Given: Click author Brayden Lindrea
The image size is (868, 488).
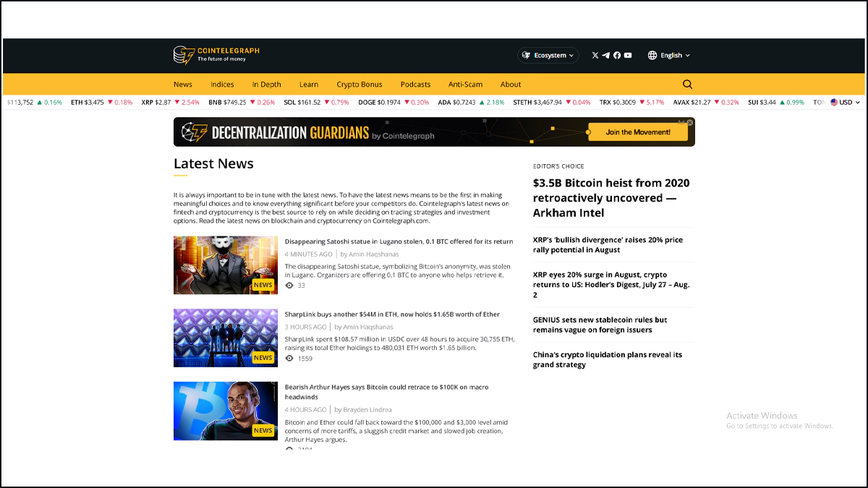Looking at the screenshot, I should point(368,410).
